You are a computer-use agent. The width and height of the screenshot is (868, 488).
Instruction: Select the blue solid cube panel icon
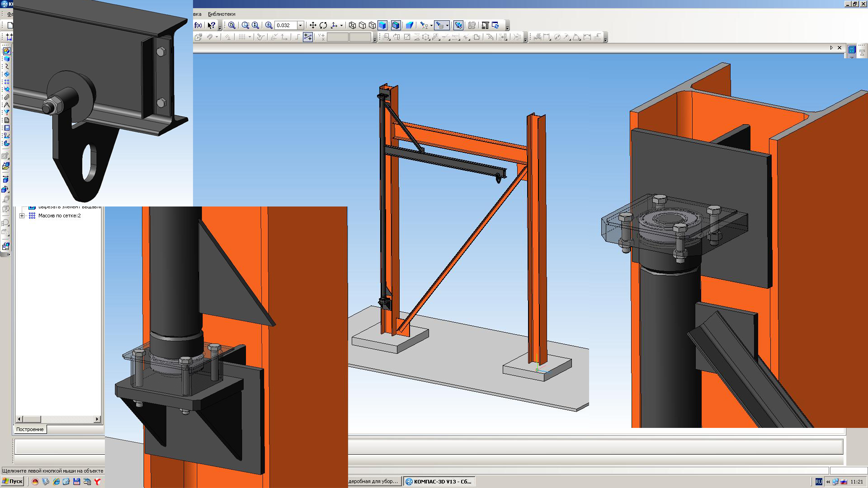pyautogui.click(x=6, y=59)
